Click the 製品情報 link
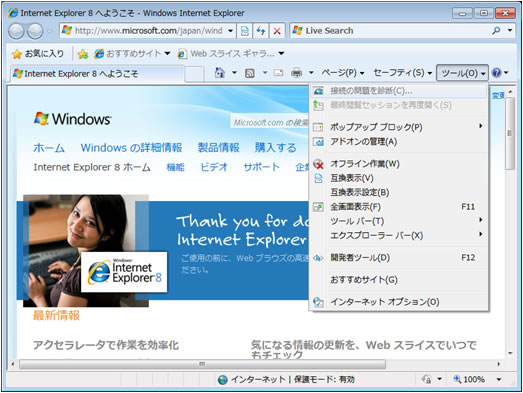The image size is (523, 393). [218, 147]
